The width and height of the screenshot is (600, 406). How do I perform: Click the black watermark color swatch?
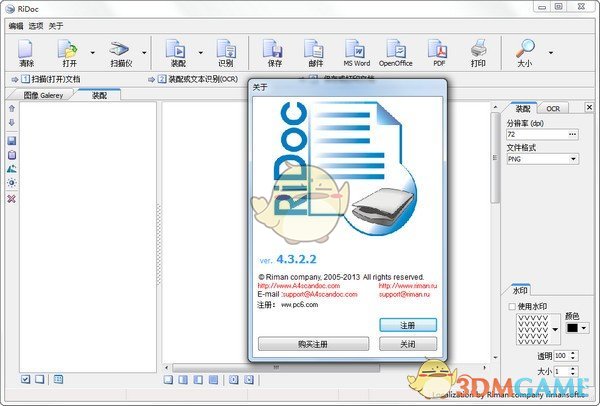point(572,328)
